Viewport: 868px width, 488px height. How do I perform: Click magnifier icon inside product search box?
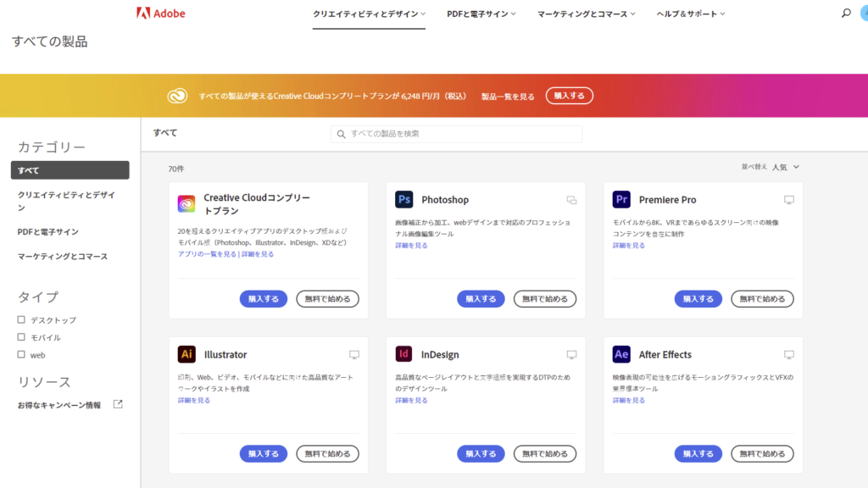pyautogui.click(x=341, y=134)
